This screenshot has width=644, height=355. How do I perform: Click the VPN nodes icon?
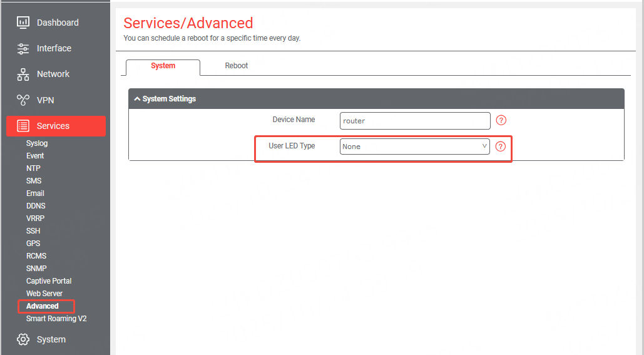pyautogui.click(x=23, y=100)
